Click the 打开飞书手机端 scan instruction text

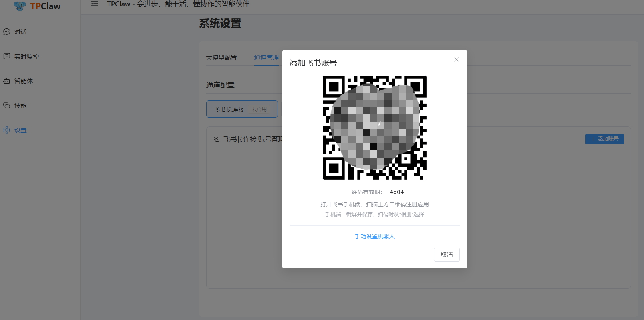click(375, 204)
